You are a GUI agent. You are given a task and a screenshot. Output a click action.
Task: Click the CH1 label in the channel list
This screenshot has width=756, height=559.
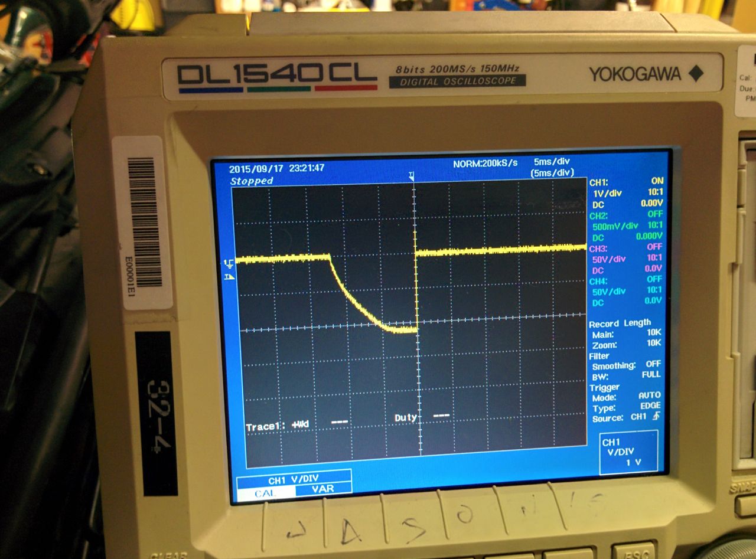coord(598,183)
